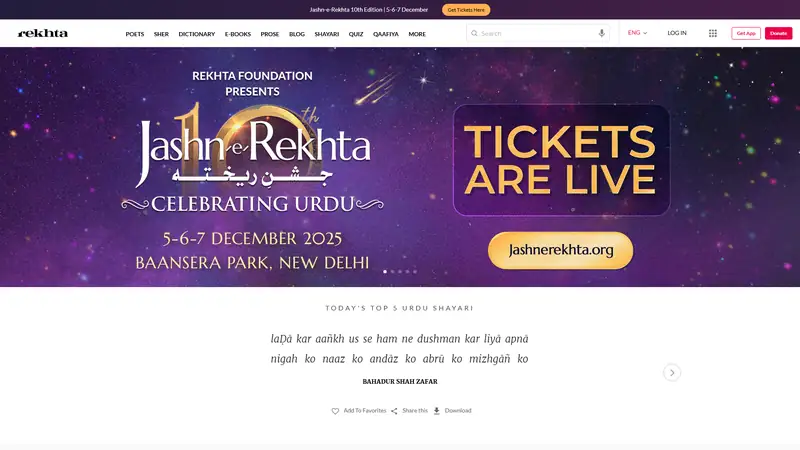
Task: Open the DICTIONARY menu item
Action: pos(196,34)
